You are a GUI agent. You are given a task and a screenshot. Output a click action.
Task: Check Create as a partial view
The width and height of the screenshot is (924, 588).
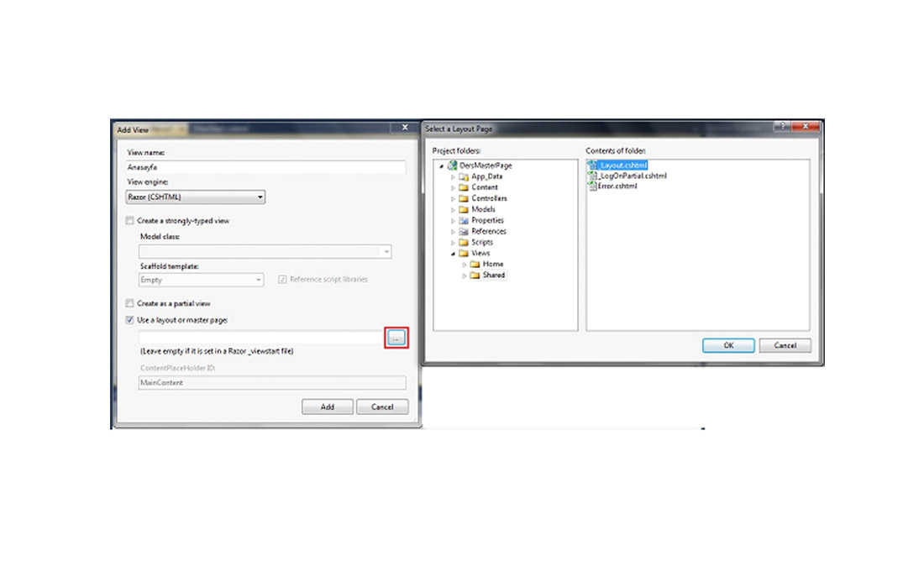coord(129,303)
